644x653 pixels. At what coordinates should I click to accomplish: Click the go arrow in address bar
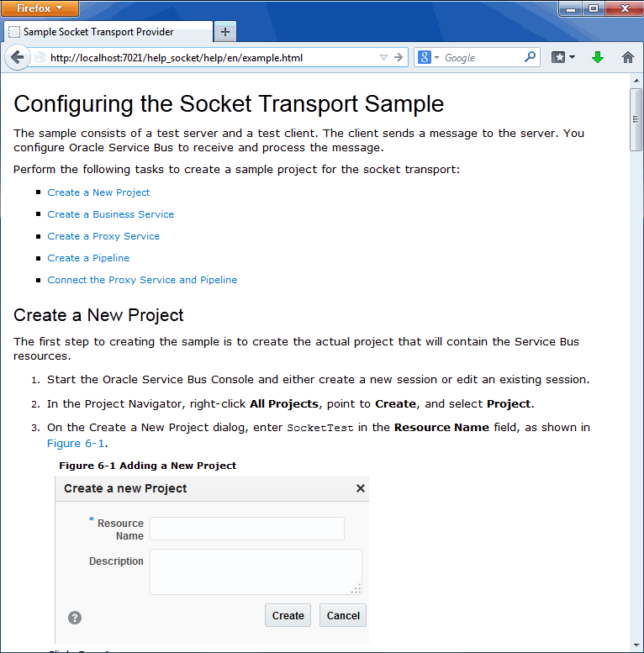(399, 57)
